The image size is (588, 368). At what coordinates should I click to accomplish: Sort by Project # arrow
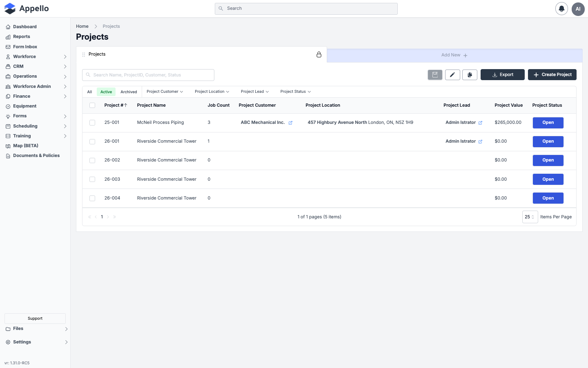pyautogui.click(x=126, y=105)
